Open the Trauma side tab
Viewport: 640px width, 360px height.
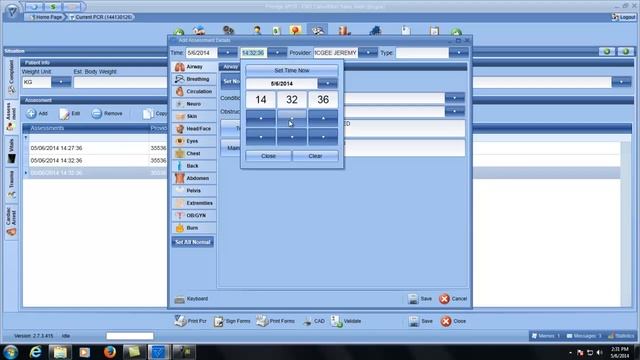pyautogui.click(x=11, y=185)
